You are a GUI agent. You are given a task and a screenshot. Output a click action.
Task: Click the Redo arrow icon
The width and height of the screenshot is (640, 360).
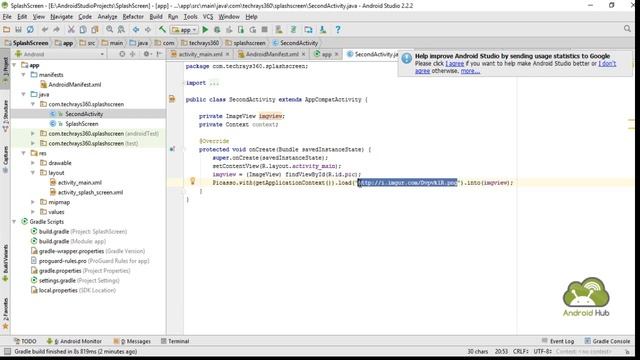click(x=56, y=29)
